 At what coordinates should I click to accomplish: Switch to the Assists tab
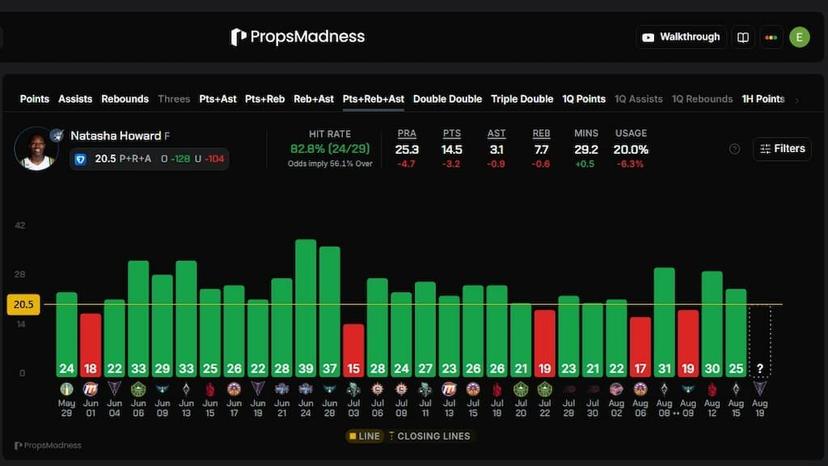(x=75, y=99)
